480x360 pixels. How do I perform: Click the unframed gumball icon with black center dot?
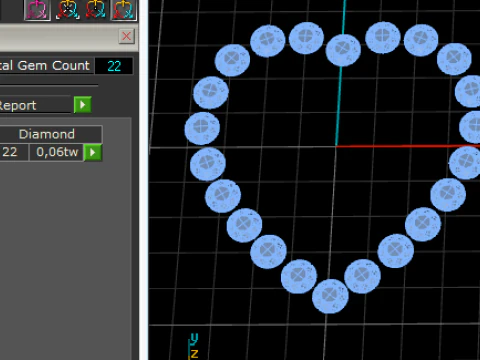pos(96,9)
